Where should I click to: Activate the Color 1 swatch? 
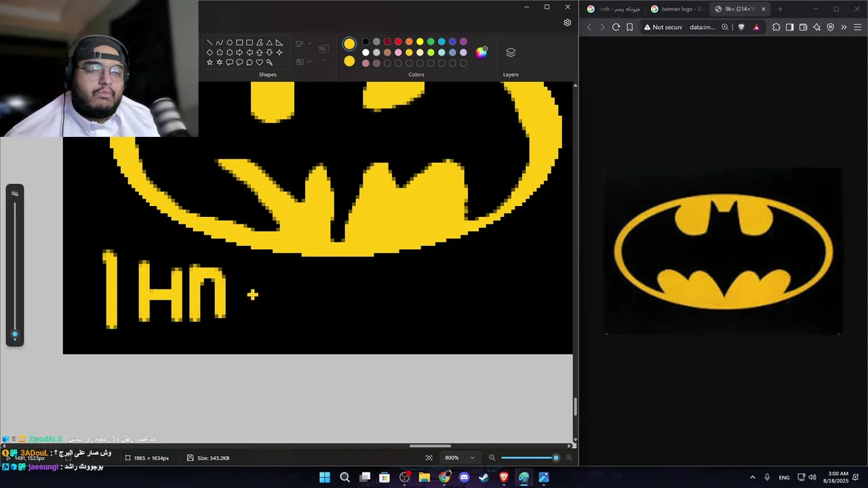[349, 43]
